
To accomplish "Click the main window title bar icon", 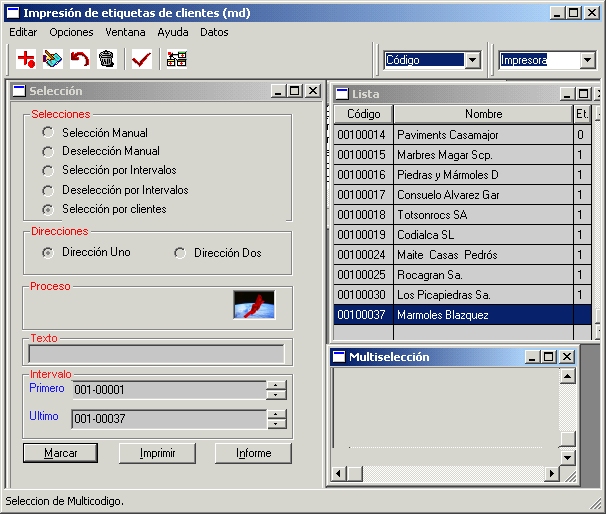I will pos(13,13).
